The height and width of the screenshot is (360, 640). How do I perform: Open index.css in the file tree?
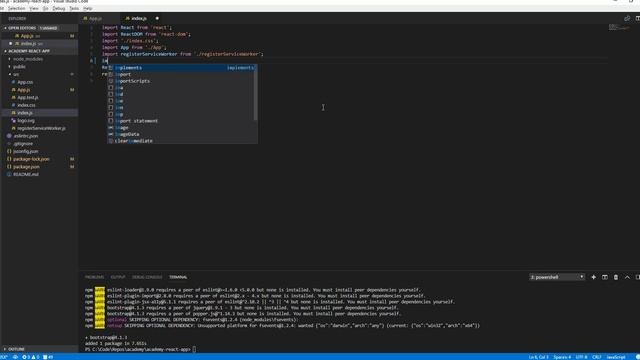pyautogui.click(x=26, y=105)
